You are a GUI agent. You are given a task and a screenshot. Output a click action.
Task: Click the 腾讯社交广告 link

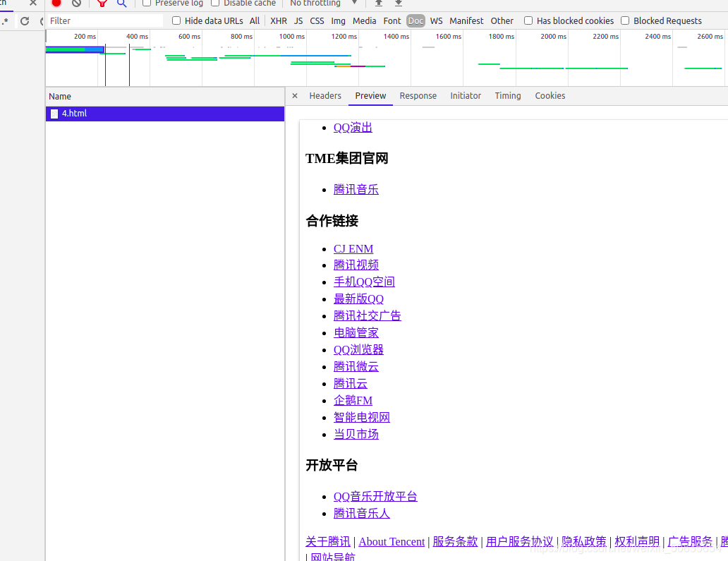(x=368, y=316)
